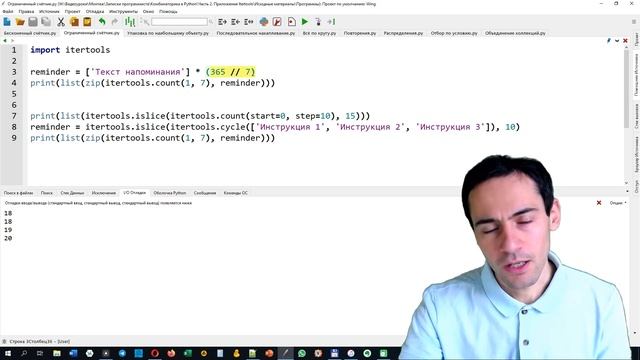The height and width of the screenshot is (360, 640).
Task: Open the Опции dropdown in debug I/O panel
Action: click(x=618, y=203)
